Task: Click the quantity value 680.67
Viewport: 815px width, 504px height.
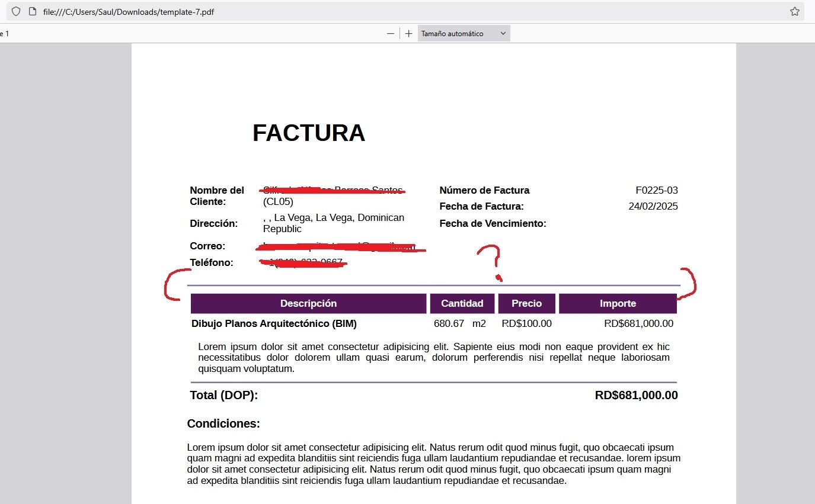Action: click(449, 324)
